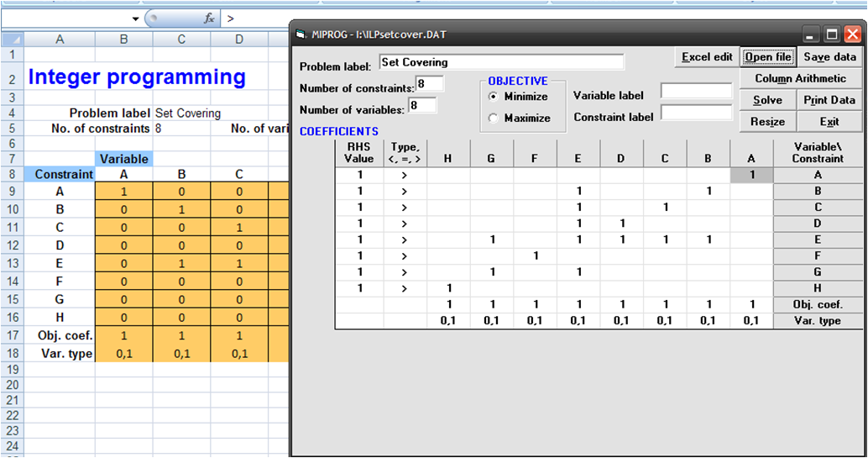
Task: Open Column Arithmetic in MIPROG
Action: point(801,79)
